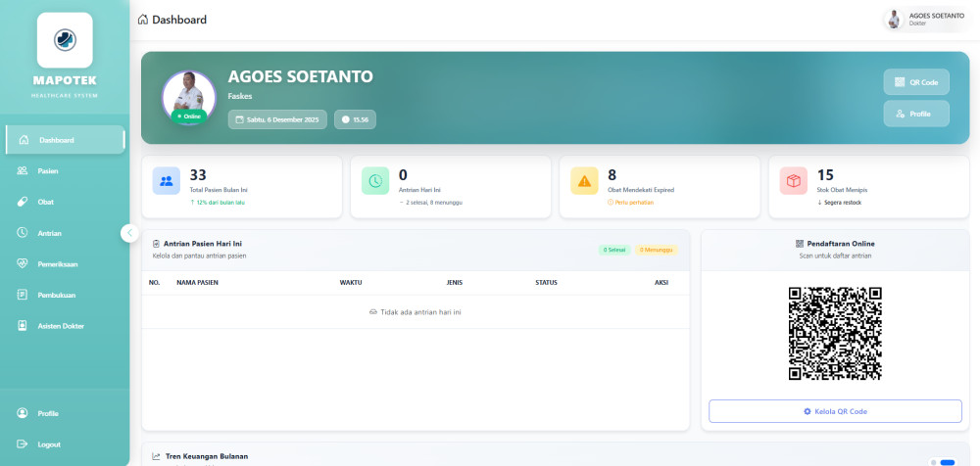Click the Pasien icon in the sidebar
The height and width of the screenshot is (466, 980).
click(x=23, y=171)
